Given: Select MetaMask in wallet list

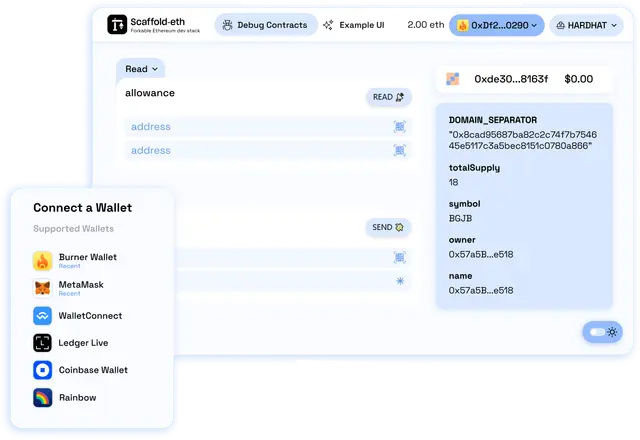Looking at the screenshot, I should [69, 288].
